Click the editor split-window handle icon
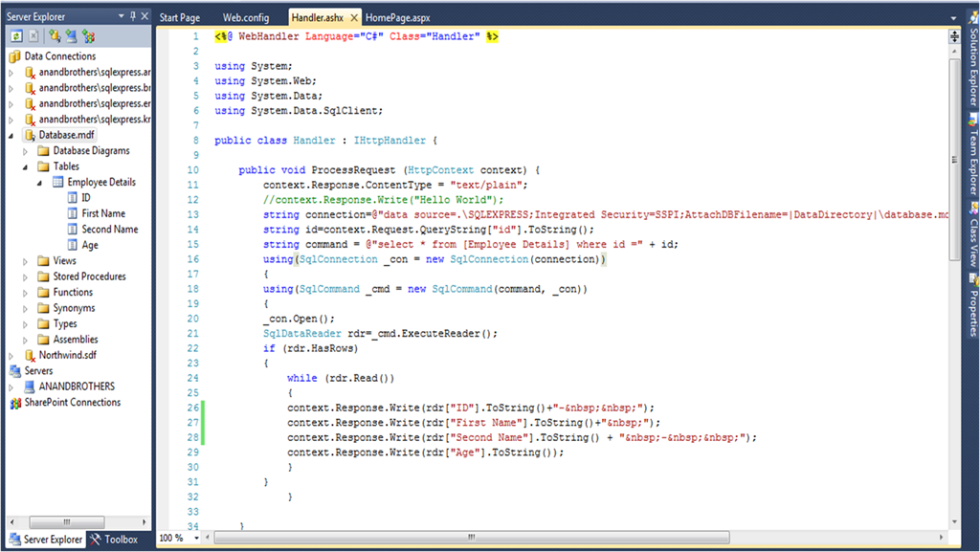 pyautogui.click(x=954, y=36)
